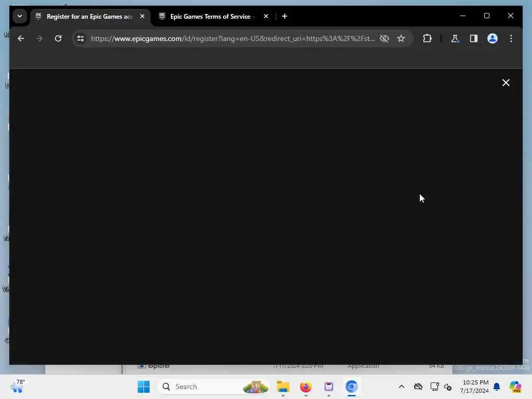Switch to Register for an Epic Games tab
This screenshot has width=532, height=399.
click(x=89, y=16)
